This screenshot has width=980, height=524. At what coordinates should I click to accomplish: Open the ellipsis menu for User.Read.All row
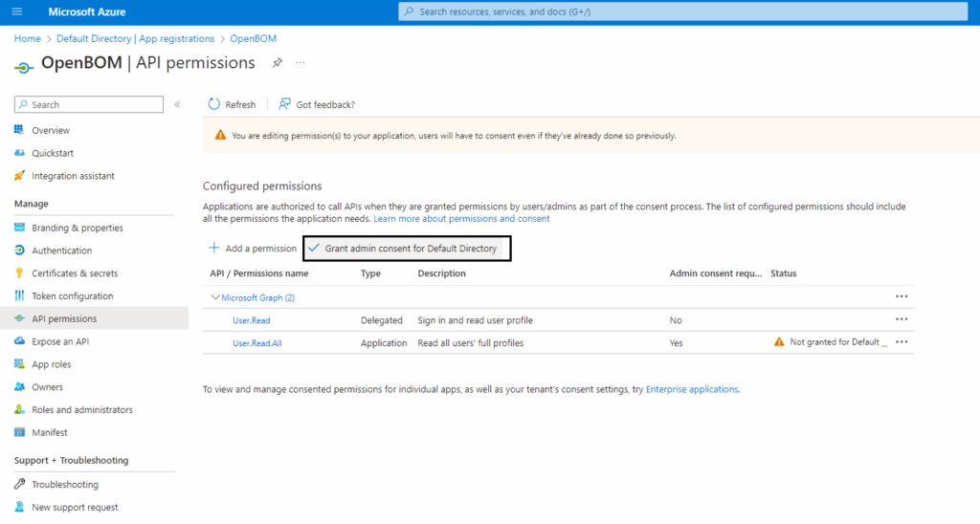click(x=902, y=342)
